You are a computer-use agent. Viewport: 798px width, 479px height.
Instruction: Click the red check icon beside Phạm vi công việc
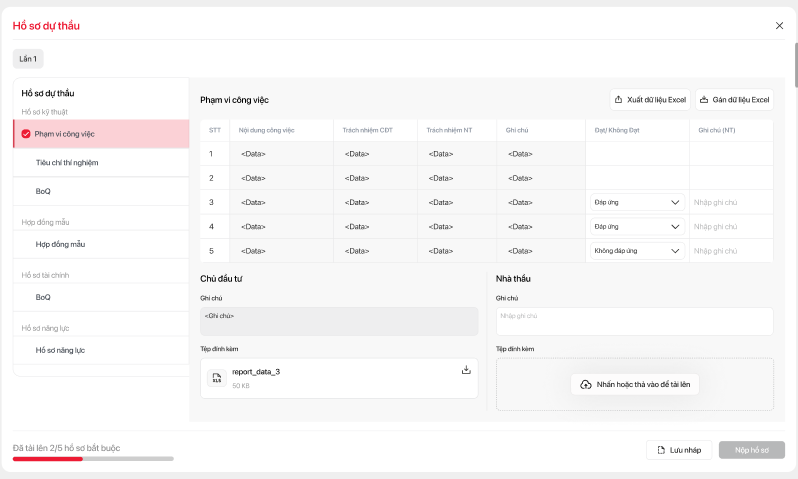[x=26, y=133]
